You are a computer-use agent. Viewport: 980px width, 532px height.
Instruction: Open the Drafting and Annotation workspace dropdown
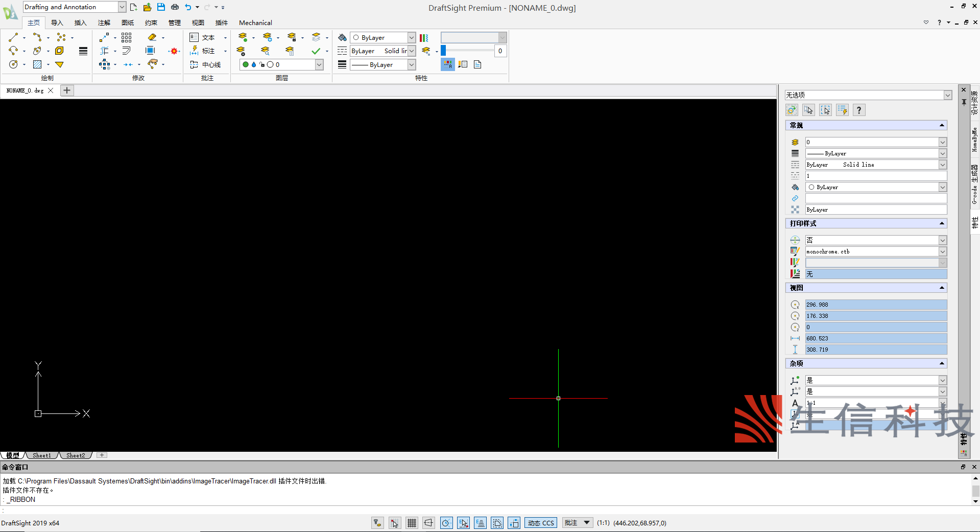[x=122, y=7]
